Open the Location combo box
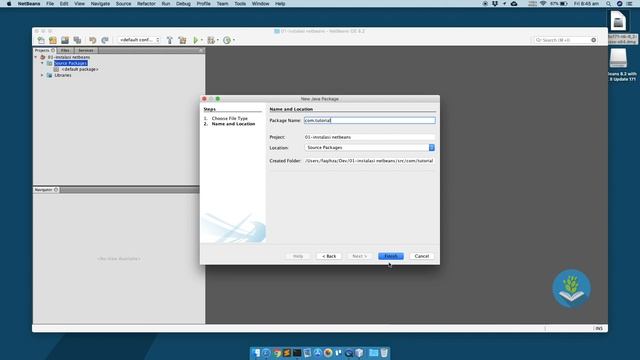The image size is (640, 360). 369,147
